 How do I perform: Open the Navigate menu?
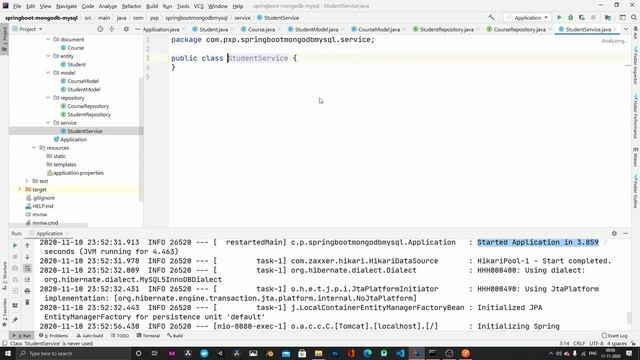click(67, 6)
